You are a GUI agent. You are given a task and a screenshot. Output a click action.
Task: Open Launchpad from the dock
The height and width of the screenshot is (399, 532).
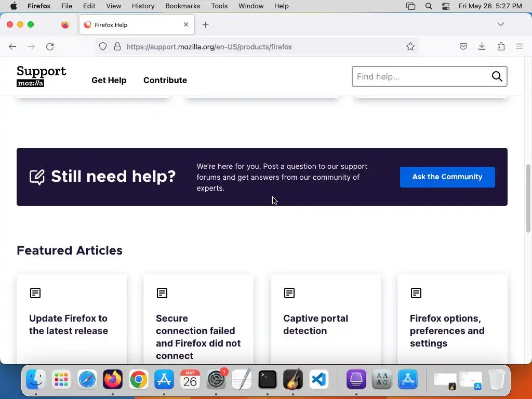(61, 379)
